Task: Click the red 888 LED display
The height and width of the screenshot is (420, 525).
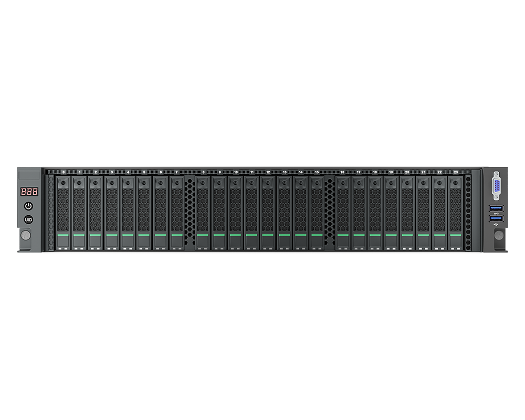Action: 29,192
